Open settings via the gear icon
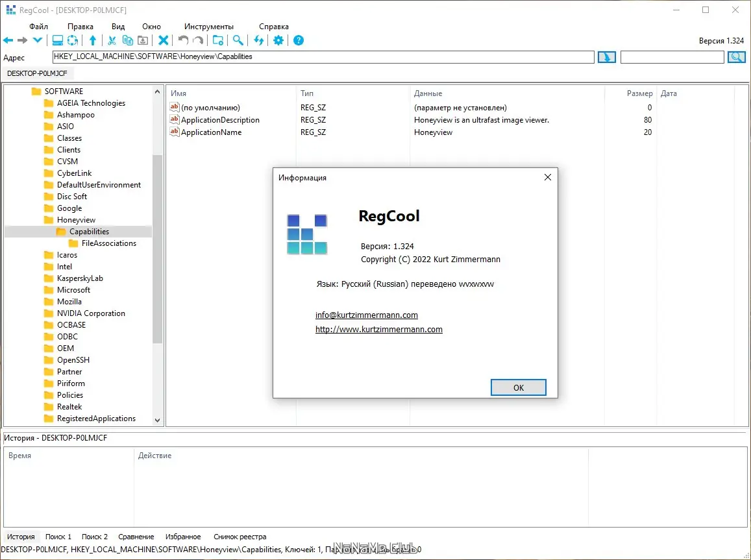The width and height of the screenshot is (751, 560). 278,41
